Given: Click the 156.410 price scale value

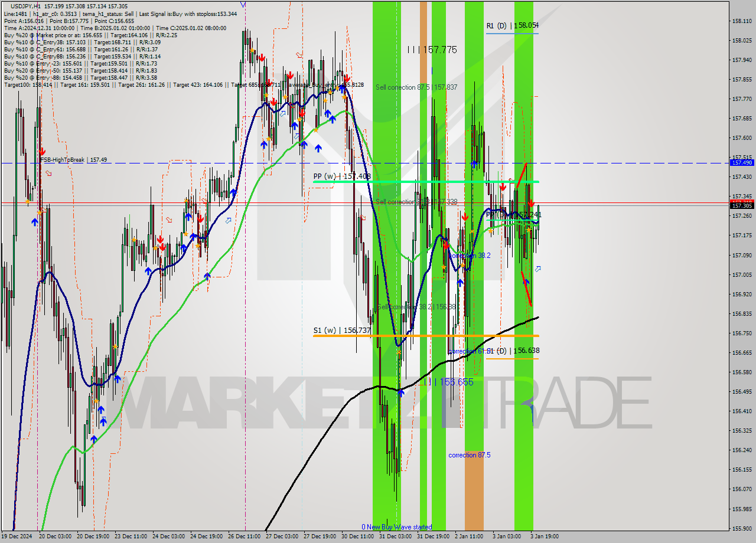Looking at the screenshot, I should click(742, 411).
